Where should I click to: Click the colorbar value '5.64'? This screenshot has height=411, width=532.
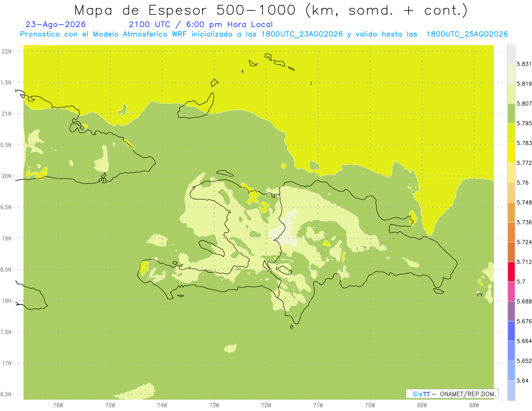point(523,381)
